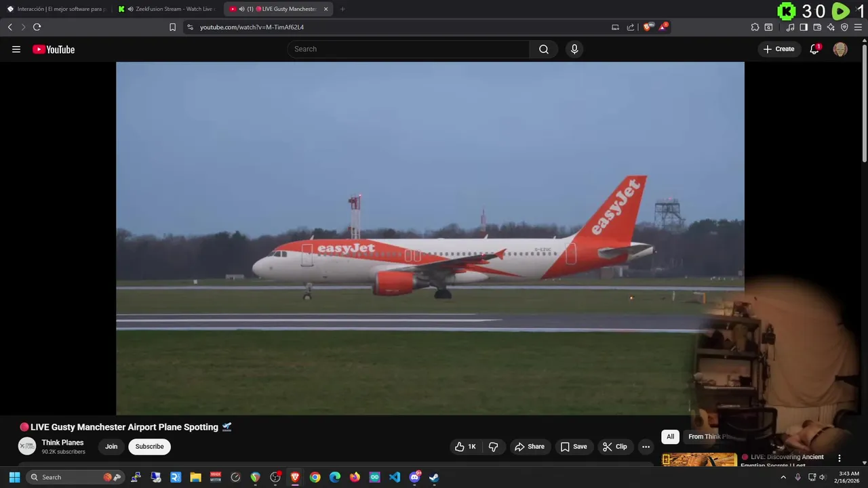Screen dimensions: 868x488
Task: View site information icon beside URL
Action: coord(190,27)
